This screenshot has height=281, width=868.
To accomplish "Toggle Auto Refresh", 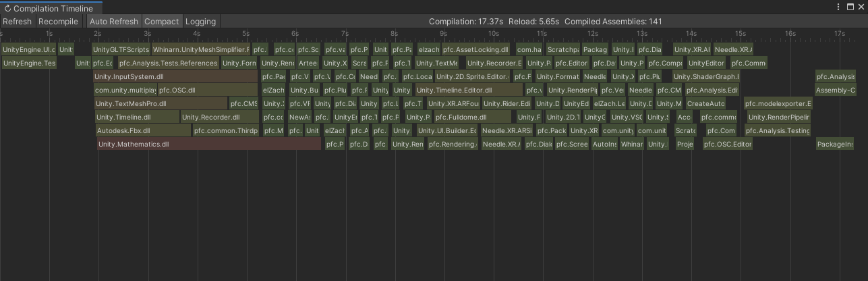I will [114, 22].
